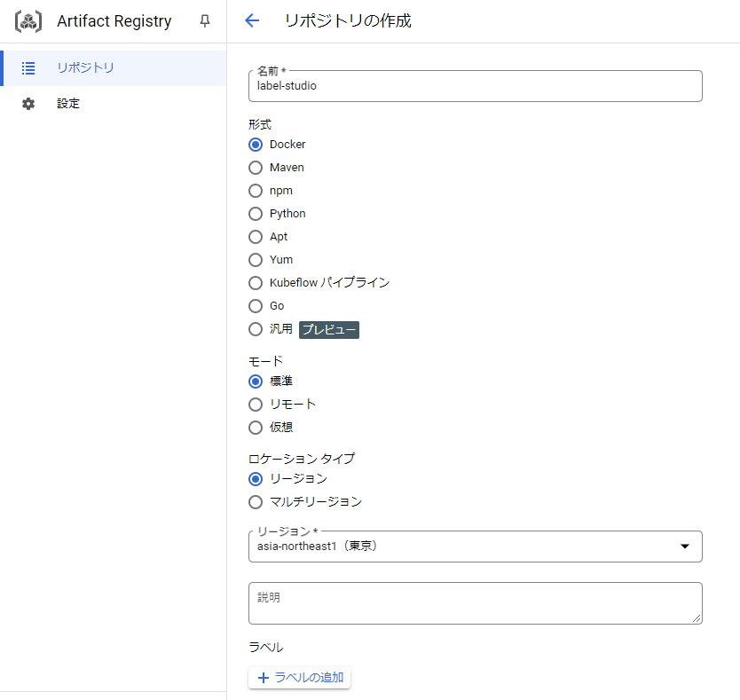Click the Artifact Registry title text

[x=114, y=21]
